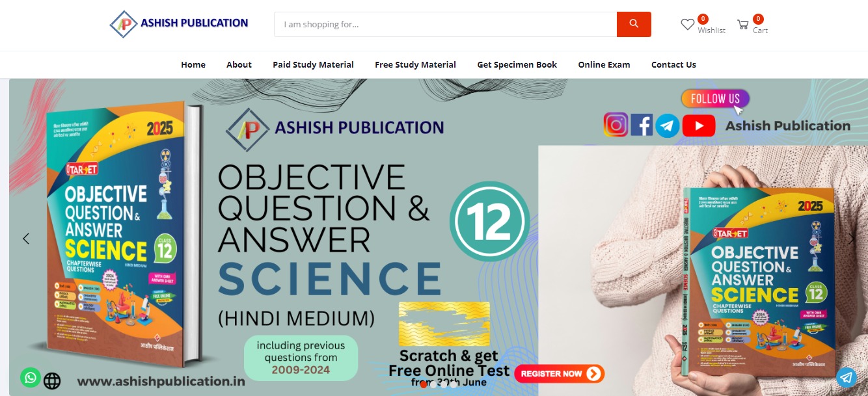Select the last carousel indicator dot
The height and width of the screenshot is (396, 868).
[454, 384]
